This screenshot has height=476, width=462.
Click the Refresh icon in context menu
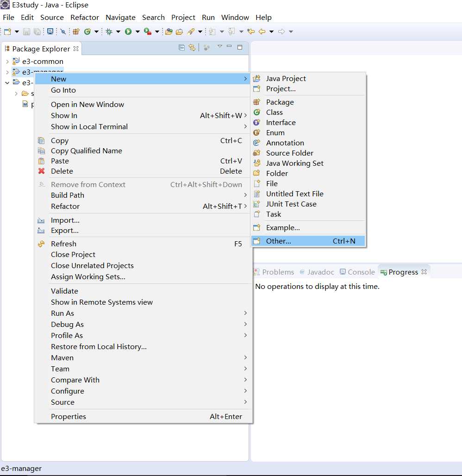[x=41, y=244]
